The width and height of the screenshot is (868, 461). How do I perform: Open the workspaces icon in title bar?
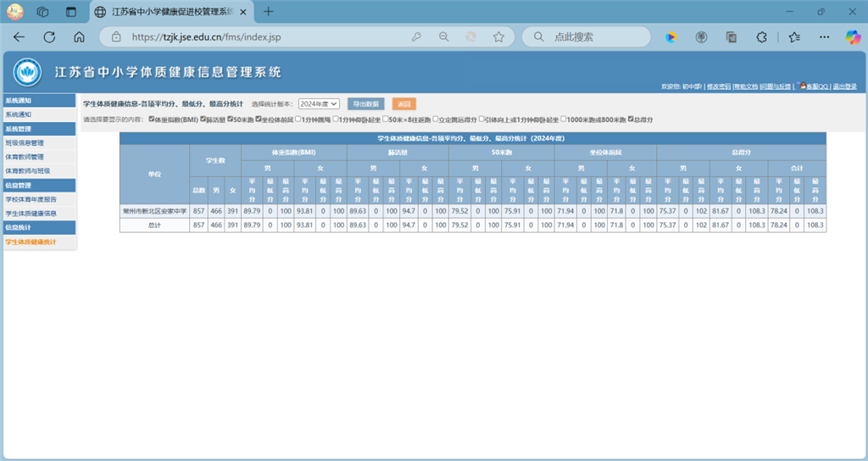pyautogui.click(x=42, y=12)
